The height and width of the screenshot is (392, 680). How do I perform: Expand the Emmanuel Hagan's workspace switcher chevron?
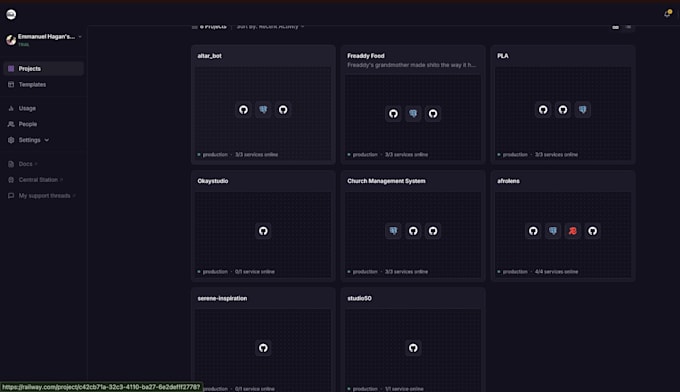click(x=80, y=37)
